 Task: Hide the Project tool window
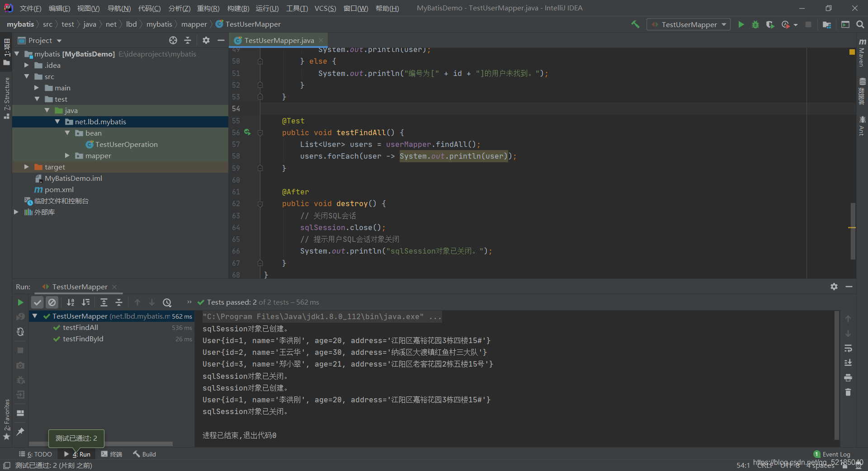point(221,40)
